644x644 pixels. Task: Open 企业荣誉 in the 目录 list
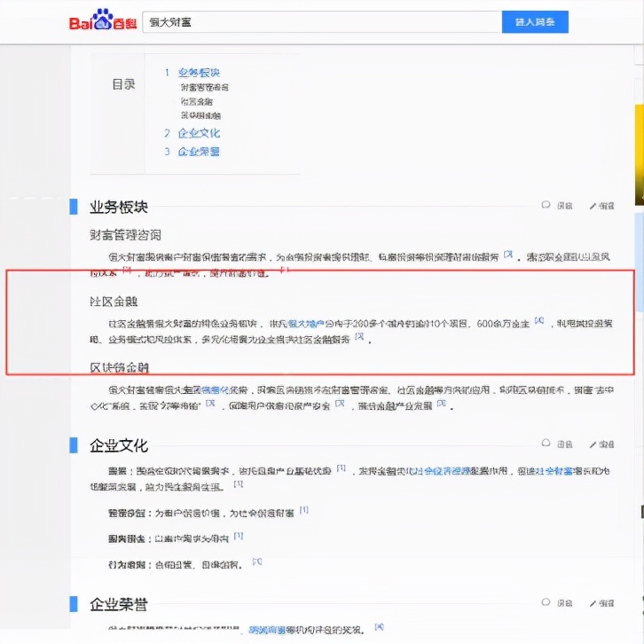click(x=199, y=152)
